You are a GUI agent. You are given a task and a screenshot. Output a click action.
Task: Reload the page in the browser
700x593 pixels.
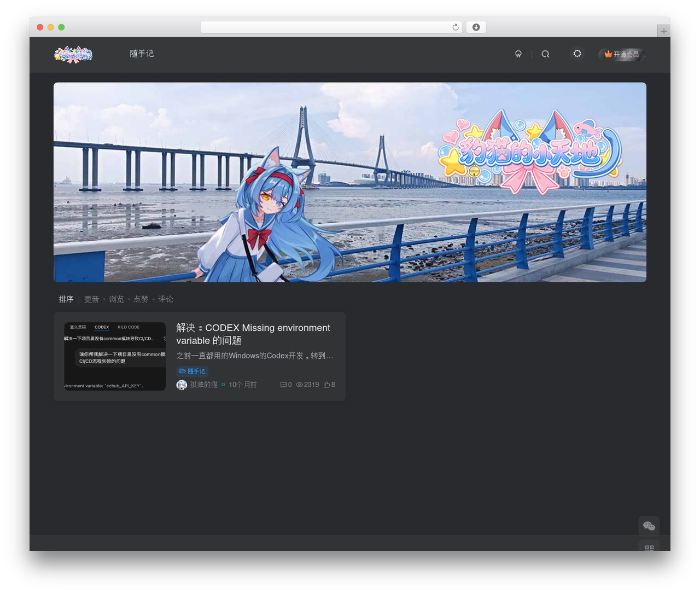tap(455, 27)
